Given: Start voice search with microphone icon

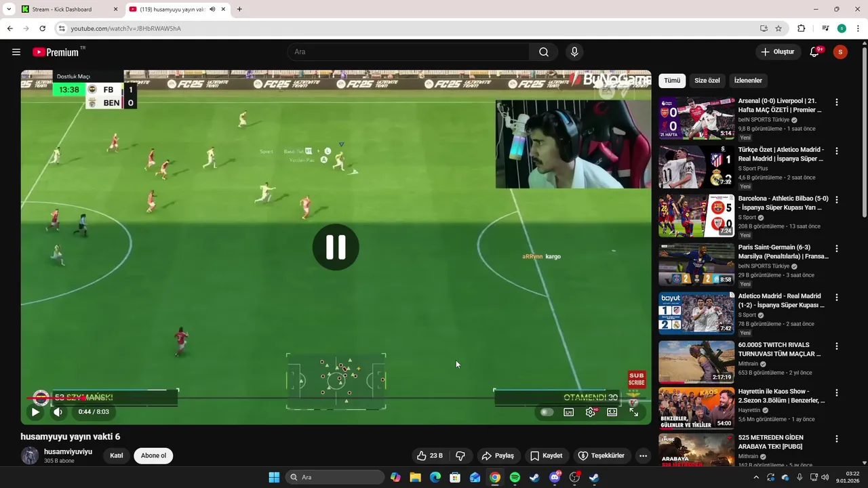Looking at the screenshot, I should pyautogui.click(x=574, y=52).
